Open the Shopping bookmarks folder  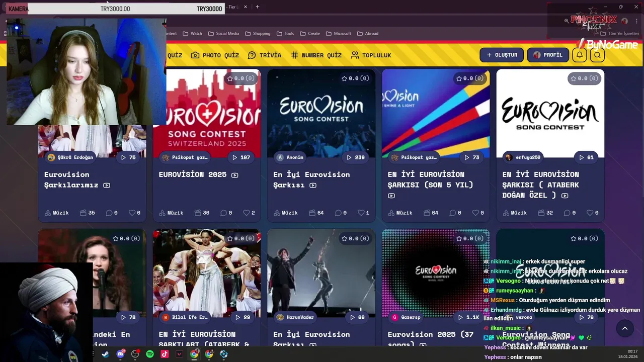tap(258, 34)
